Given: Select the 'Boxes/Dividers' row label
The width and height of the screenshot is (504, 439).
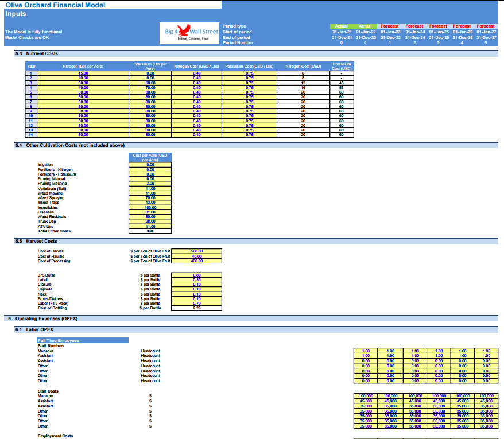Looking at the screenshot, I should coord(51,299).
